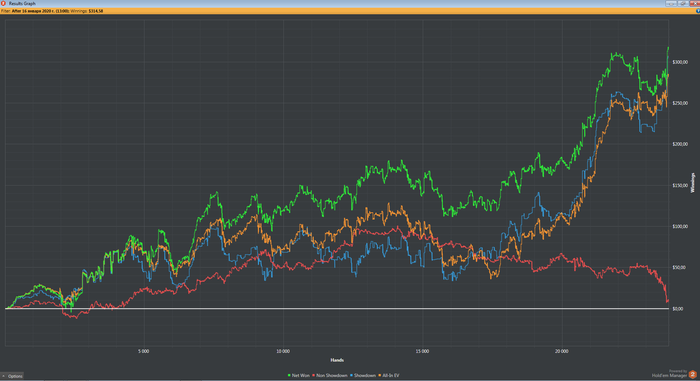Toggle the Net Won legend entry
This screenshot has width=700, height=381.
click(299, 376)
